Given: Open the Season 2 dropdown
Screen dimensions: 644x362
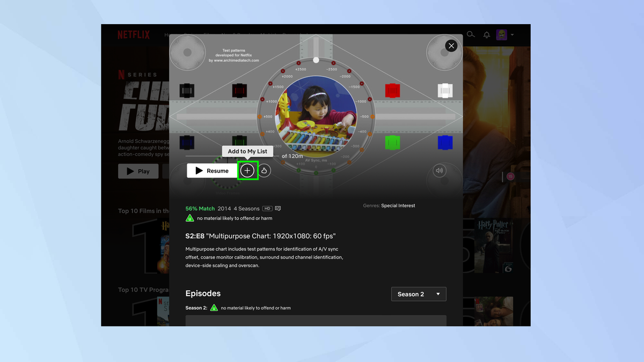Looking at the screenshot, I should pos(419,294).
